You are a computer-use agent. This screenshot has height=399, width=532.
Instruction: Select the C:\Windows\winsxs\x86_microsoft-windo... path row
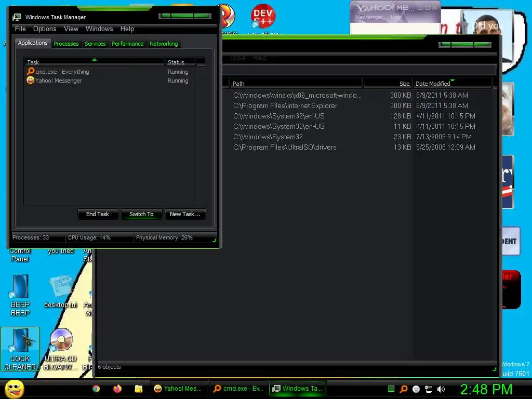(297, 96)
